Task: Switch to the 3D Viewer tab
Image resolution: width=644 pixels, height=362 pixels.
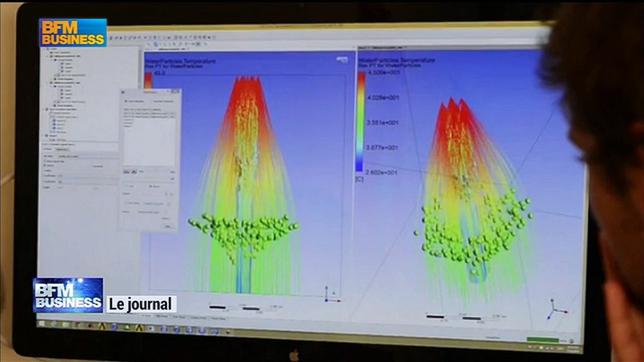Action: tap(146, 316)
